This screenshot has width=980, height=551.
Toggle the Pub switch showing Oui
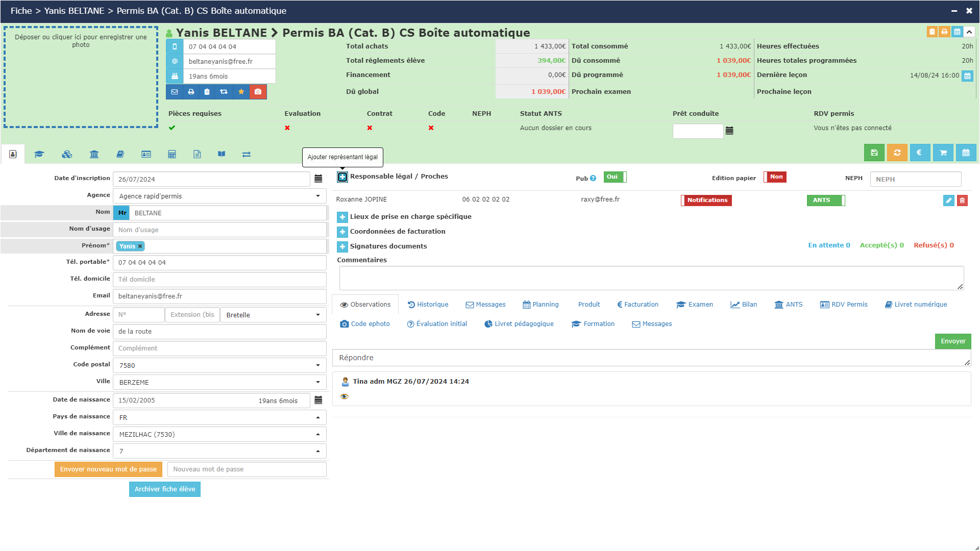point(615,177)
